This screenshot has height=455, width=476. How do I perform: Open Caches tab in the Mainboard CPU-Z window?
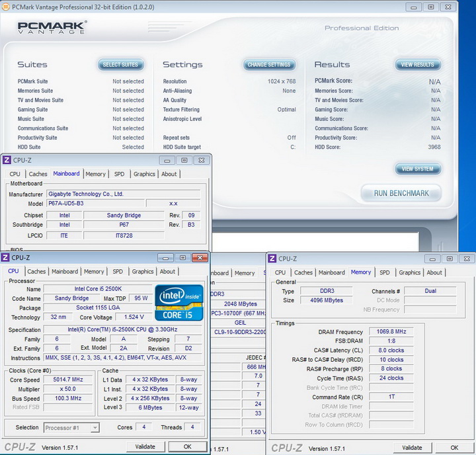(38, 174)
